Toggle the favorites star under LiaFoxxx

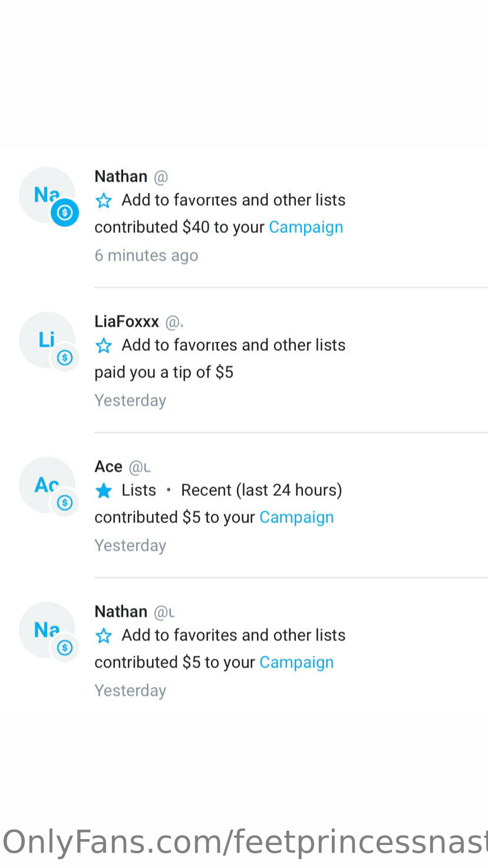tap(104, 346)
